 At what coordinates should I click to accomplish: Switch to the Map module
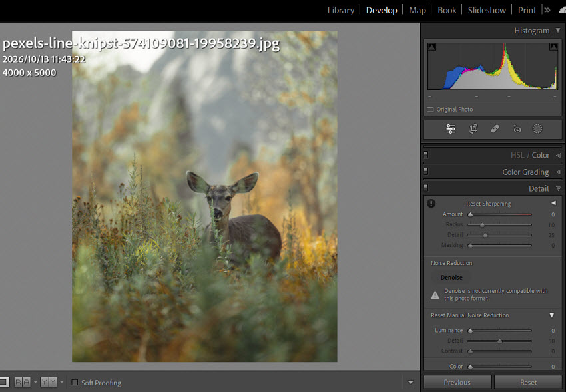coord(418,11)
